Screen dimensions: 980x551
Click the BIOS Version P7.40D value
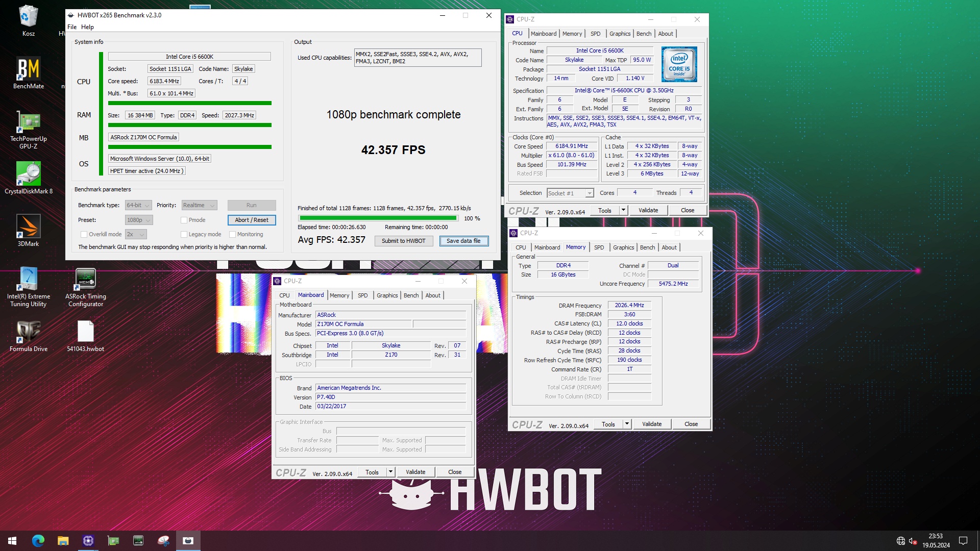(390, 397)
